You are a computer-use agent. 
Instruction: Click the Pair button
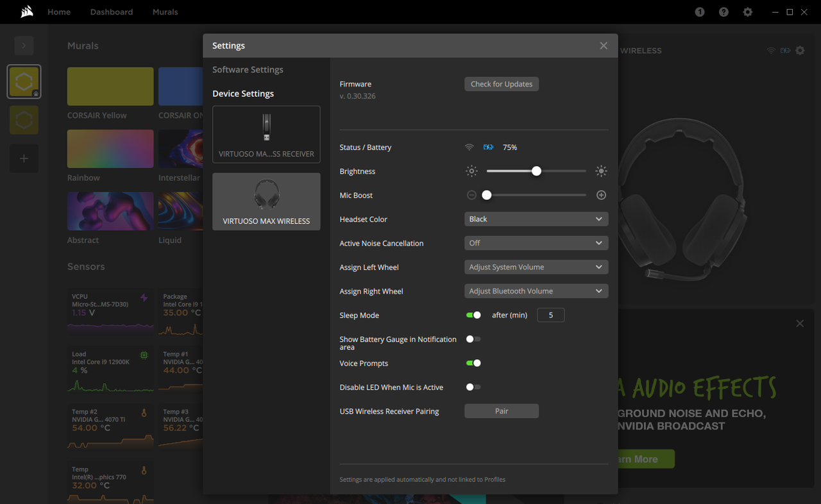pos(502,411)
